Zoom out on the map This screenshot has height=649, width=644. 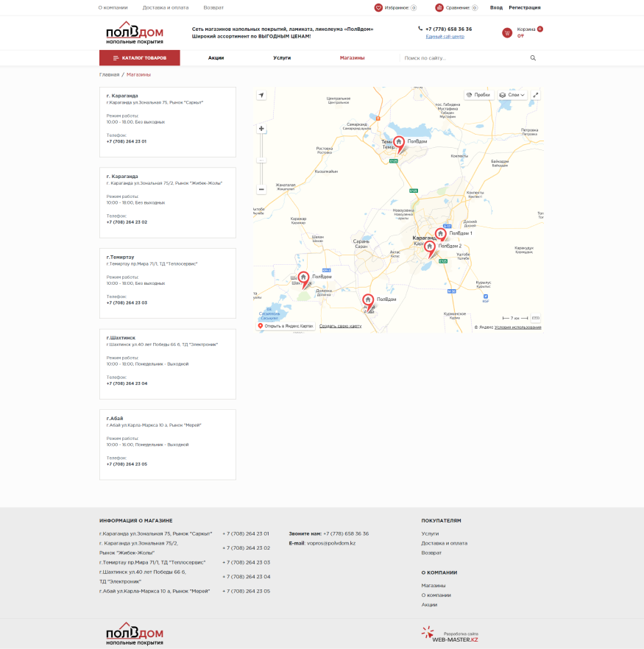click(x=261, y=190)
